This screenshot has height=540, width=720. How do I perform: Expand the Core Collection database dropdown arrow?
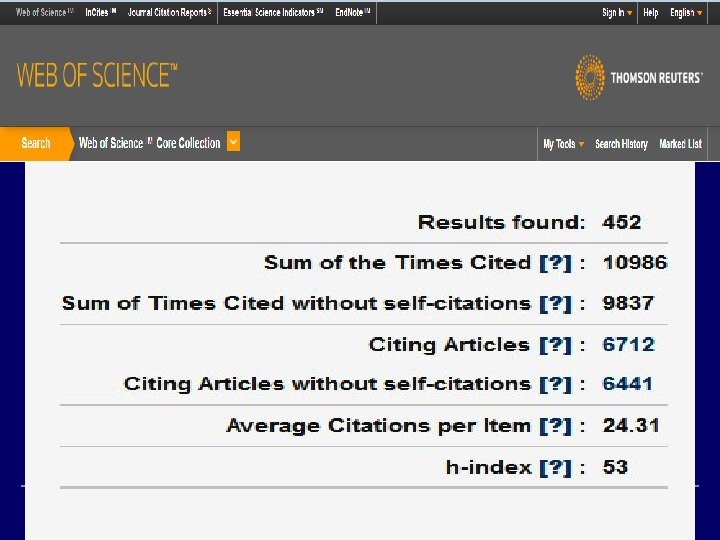pyautogui.click(x=233, y=141)
